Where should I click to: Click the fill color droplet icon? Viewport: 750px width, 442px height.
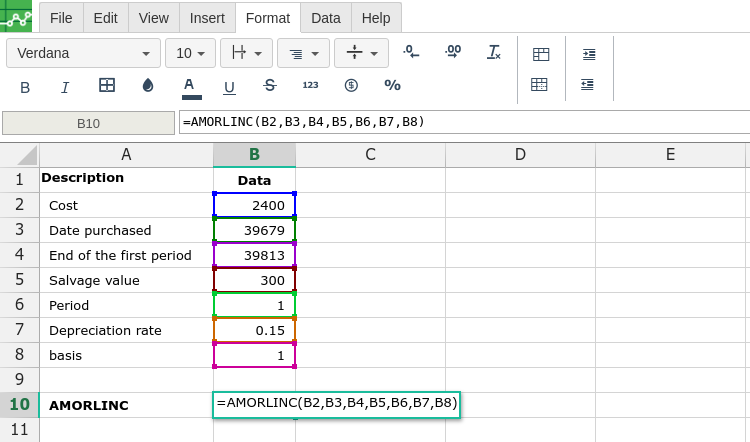tap(148, 86)
